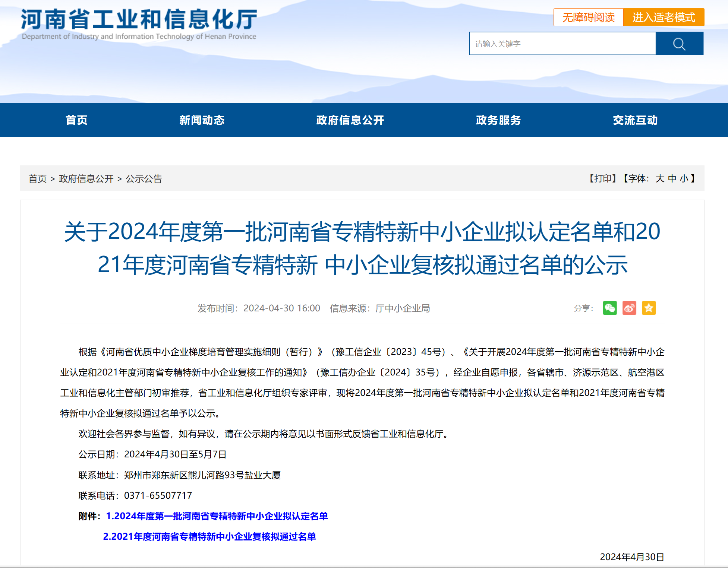The width and height of the screenshot is (728, 568).
Task: Click the yellow star favorite icon
Action: tap(649, 308)
